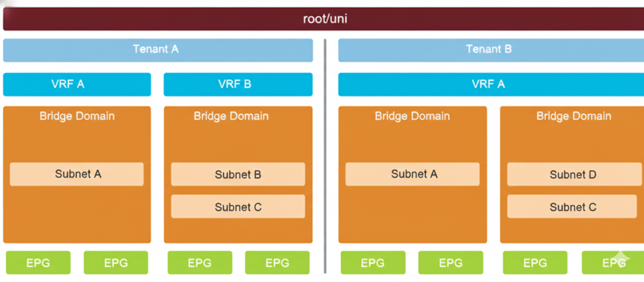The width and height of the screenshot is (644, 282).
Task: Click first EPG under Tenant B
Action: 373,263
